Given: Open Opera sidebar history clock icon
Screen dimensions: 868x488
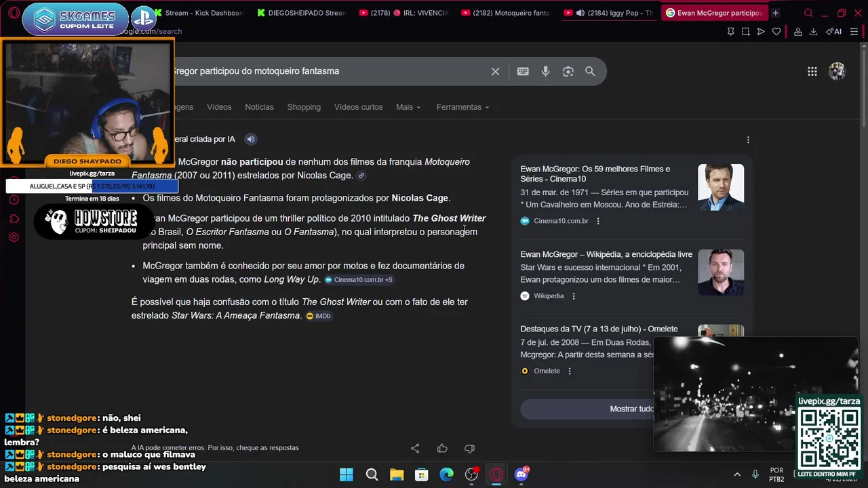Looking at the screenshot, I should [x=14, y=200].
